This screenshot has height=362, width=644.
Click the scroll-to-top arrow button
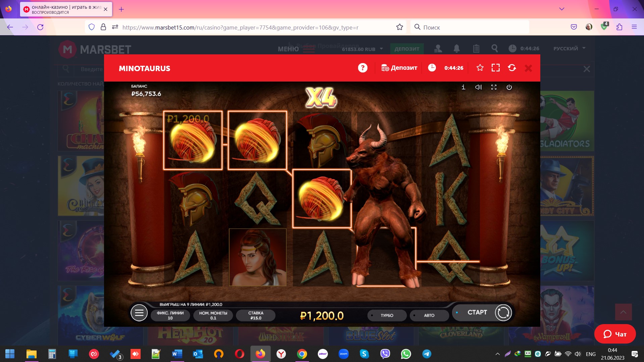(623, 312)
